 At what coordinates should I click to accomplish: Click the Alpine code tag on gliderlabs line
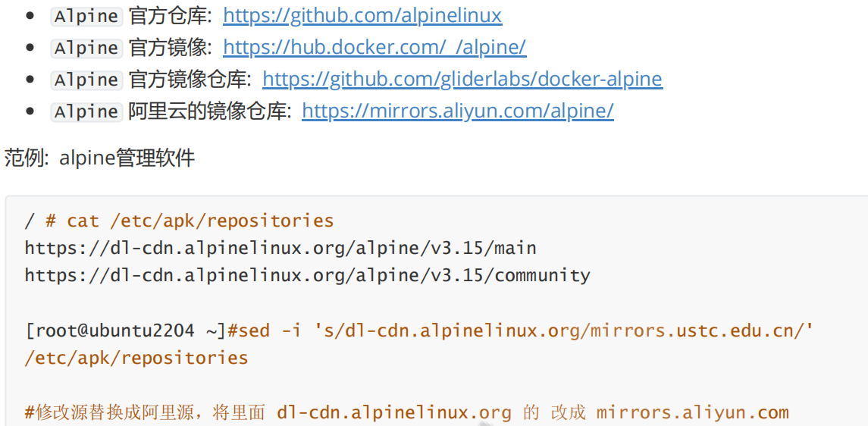[x=86, y=80]
